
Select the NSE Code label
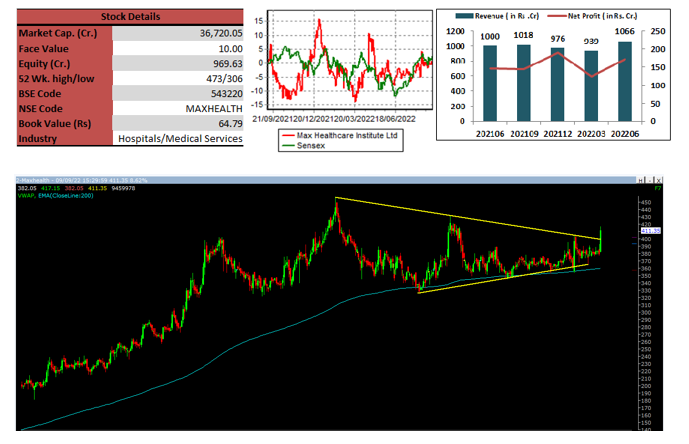coord(40,109)
